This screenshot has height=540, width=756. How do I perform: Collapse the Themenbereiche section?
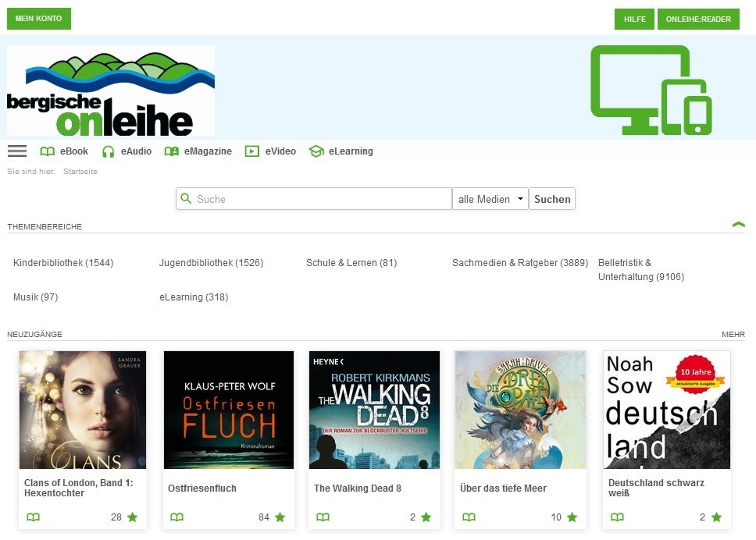pos(739,225)
